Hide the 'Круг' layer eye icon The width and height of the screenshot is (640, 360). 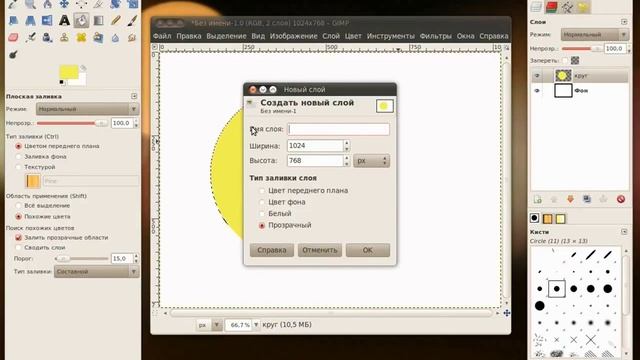537,76
